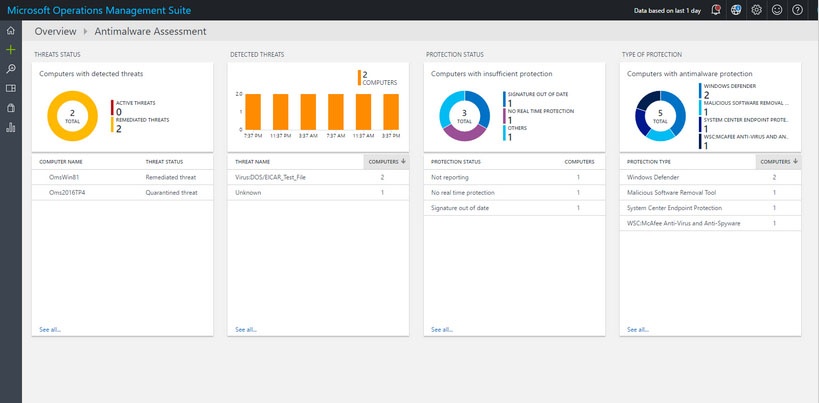Open the dashboard view icon in sidebar
This screenshot has height=403, width=819.
[11, 88]
